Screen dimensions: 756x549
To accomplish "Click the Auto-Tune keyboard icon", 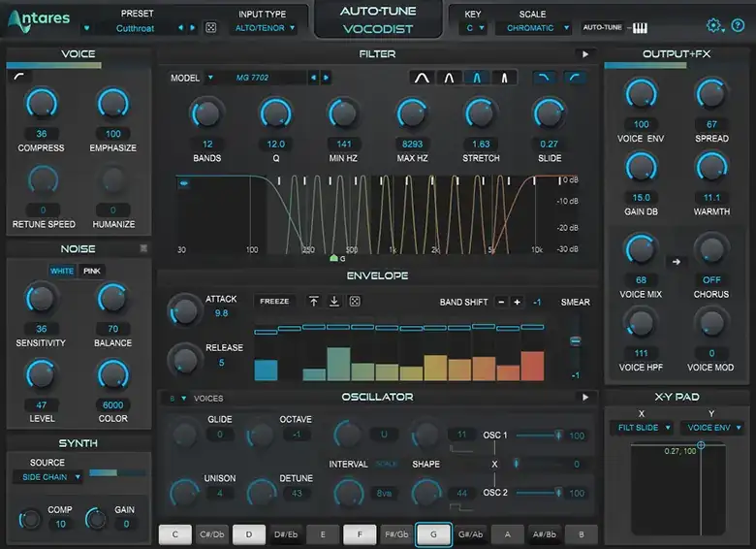I will tap(640, 28).
